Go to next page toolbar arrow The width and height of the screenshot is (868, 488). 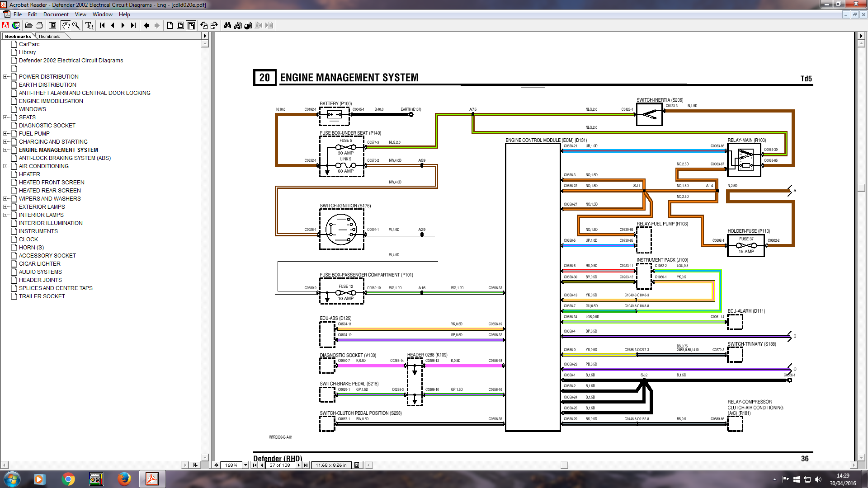coord(123,25)
